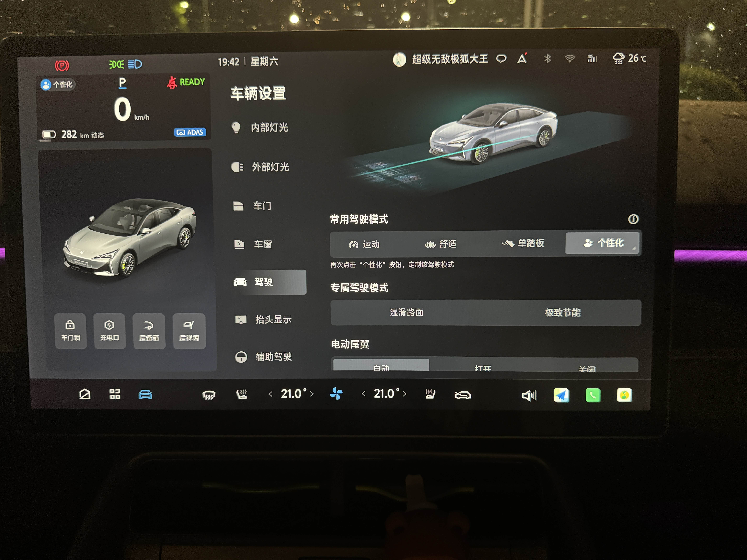
Task: Tap the grey car thumbnail on left
Action: 130,238
